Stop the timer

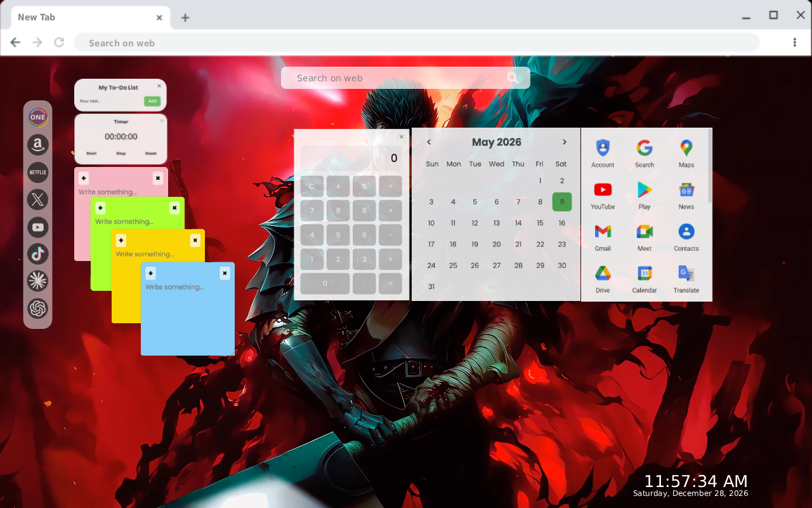(x=121, y=153)
